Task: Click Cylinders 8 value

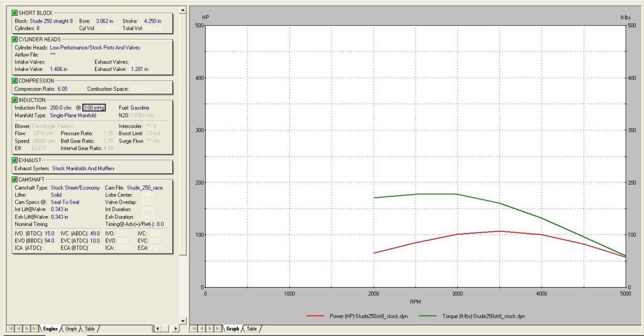Action: point(38,28)
